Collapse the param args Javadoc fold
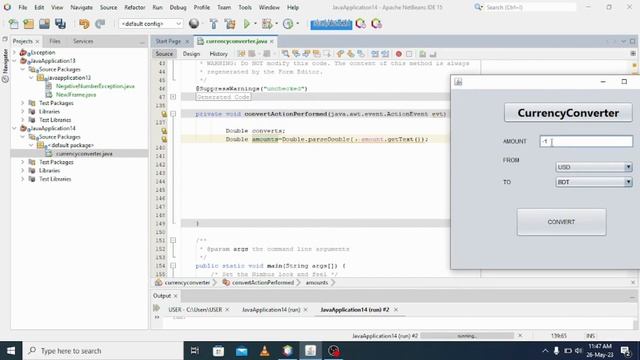The height and width of the screenshot is (360, 640). (173, 240)
